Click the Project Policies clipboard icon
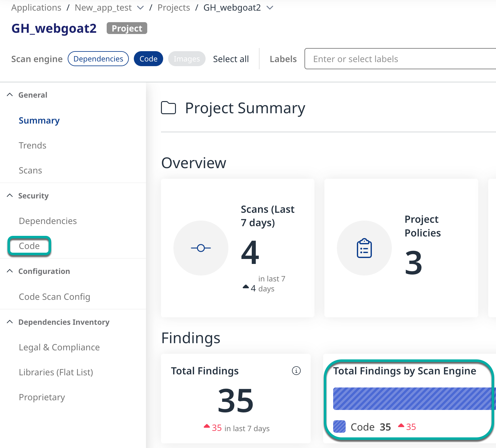Screen dimensions: 496x448 364,248
